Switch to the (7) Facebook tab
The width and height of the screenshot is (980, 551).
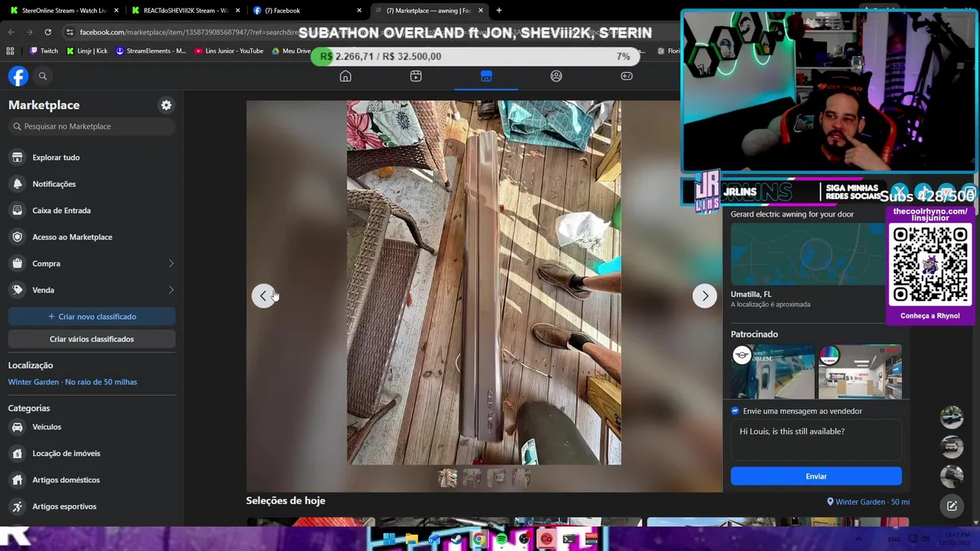coord(307,11)
